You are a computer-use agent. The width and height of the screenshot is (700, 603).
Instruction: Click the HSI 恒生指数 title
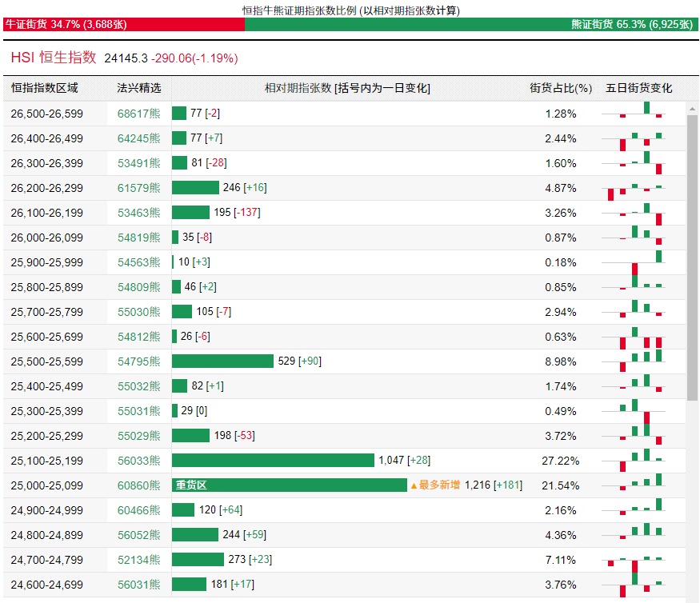pyautogui.click(x=54, y=58)
